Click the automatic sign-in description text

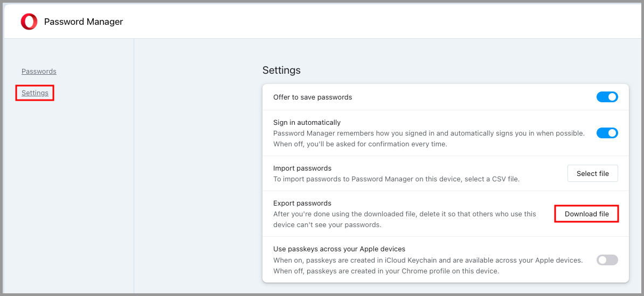429,133
